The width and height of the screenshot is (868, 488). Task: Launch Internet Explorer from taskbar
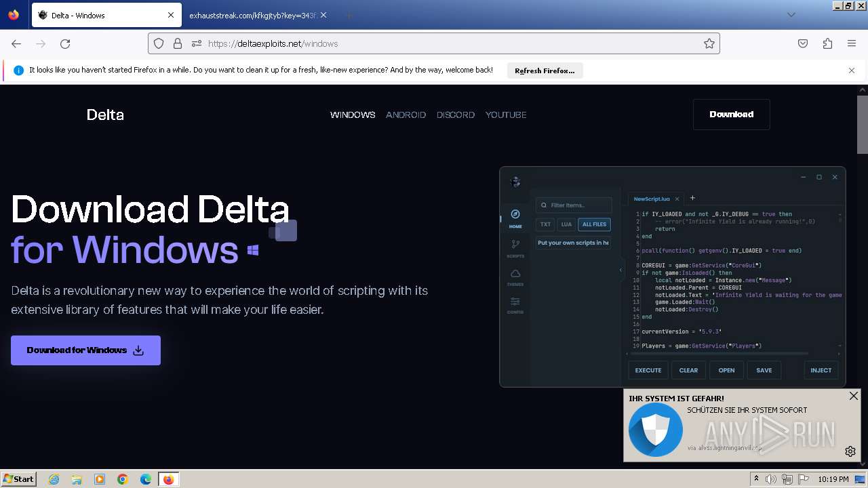pyautogui.click(x=54, y=479)
